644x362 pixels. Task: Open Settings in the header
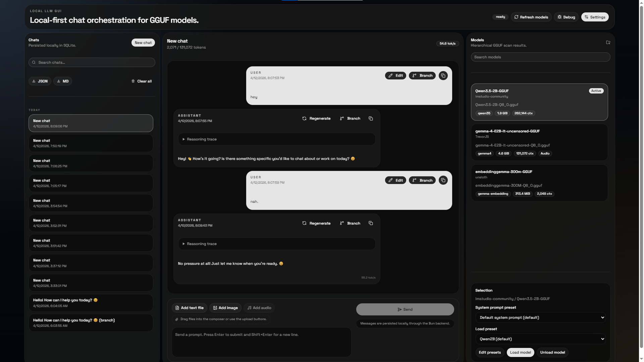click(595, 17)
